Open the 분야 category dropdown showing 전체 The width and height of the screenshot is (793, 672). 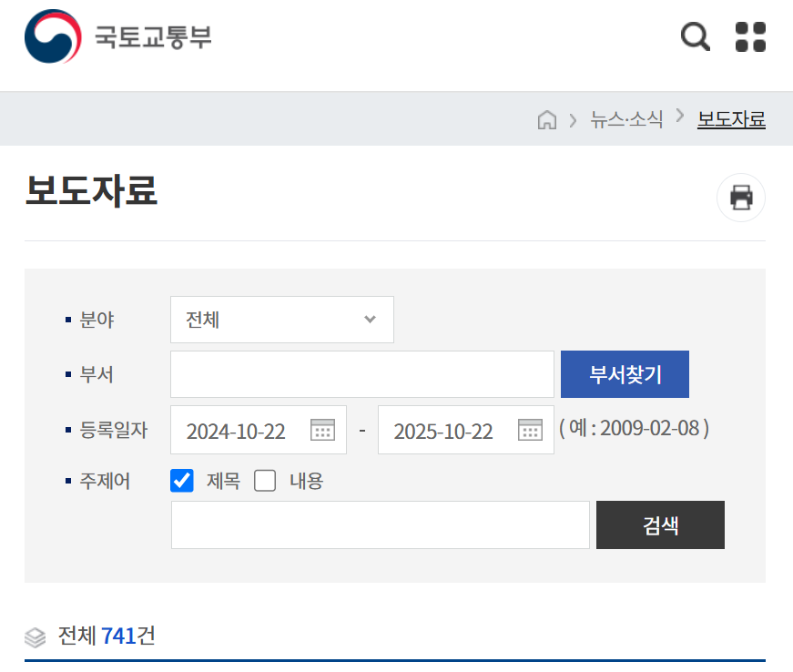(281, 320)
